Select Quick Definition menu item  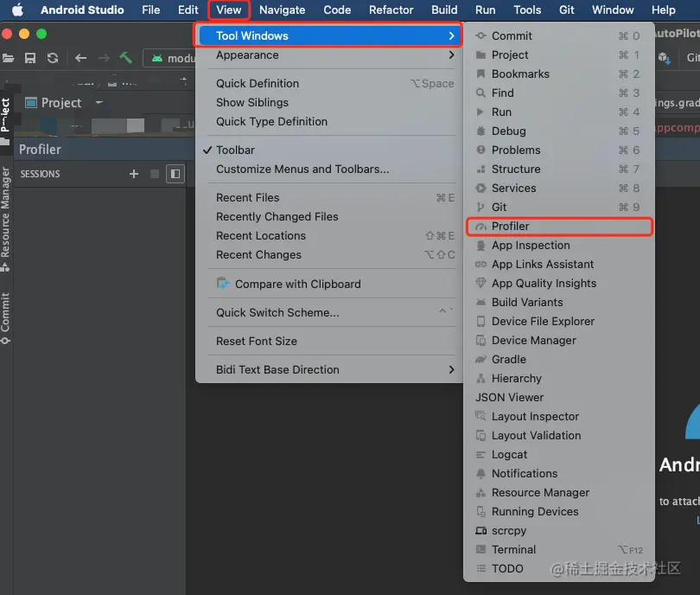330,84
